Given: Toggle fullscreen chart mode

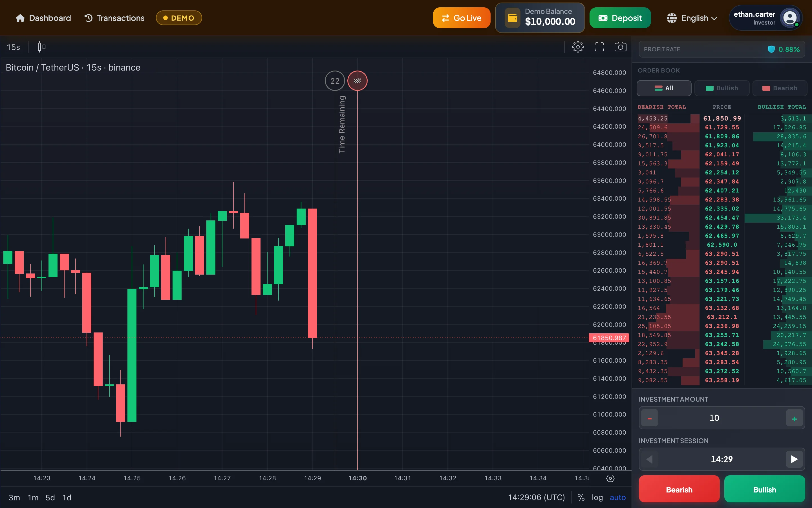Looking at the screenshot, I should [599, 47].
